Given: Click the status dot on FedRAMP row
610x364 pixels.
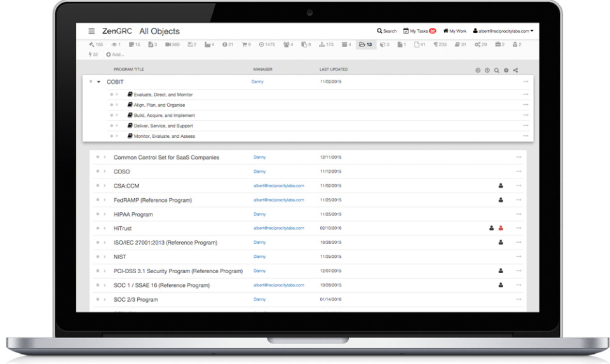Looking at the screenshot, I should click(98, 200).
